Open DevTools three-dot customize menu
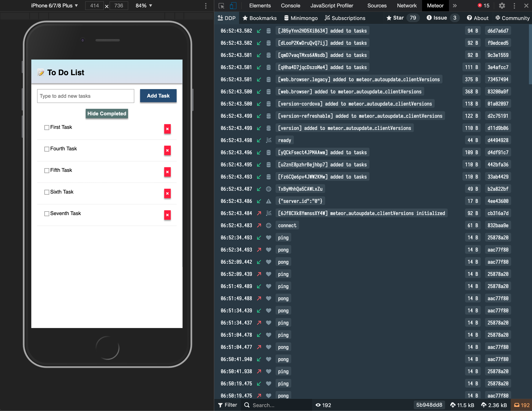 point(514,6)
